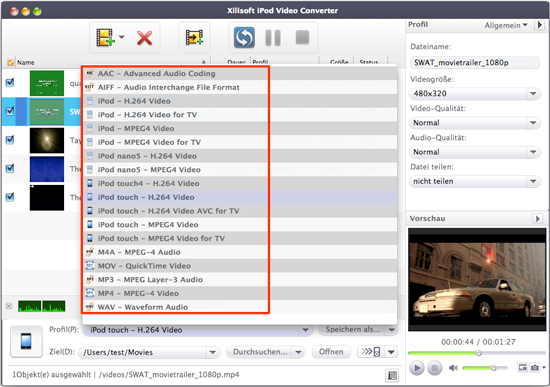Click the large iPod touch device icon
This screenshot has width=550, height=387.
point(26,341)
